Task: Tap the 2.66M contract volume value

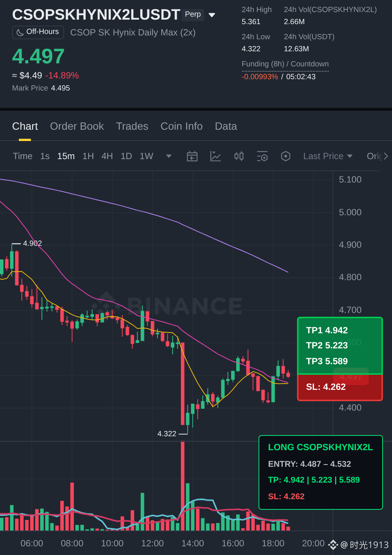Action: tap(294, 21)
